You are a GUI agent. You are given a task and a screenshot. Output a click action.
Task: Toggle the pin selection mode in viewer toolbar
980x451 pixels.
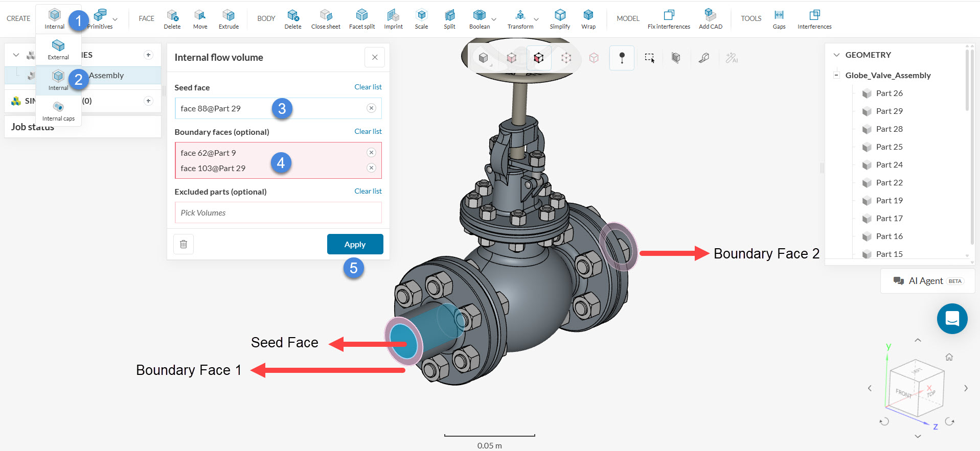[x=622, y=58]
